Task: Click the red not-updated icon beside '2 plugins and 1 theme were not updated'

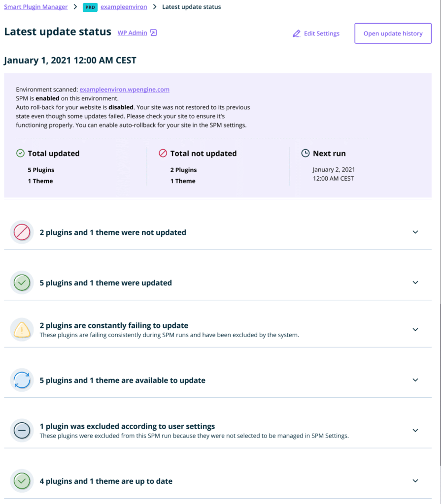Action: [x=22, y=232]
